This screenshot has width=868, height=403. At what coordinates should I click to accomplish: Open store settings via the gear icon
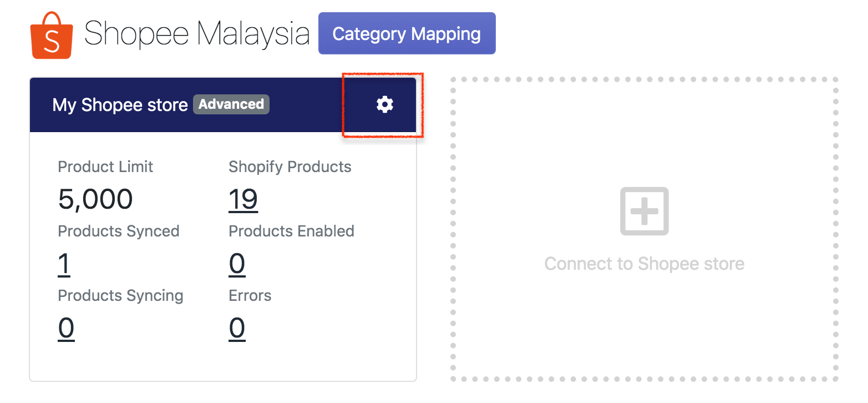(384, 104)
